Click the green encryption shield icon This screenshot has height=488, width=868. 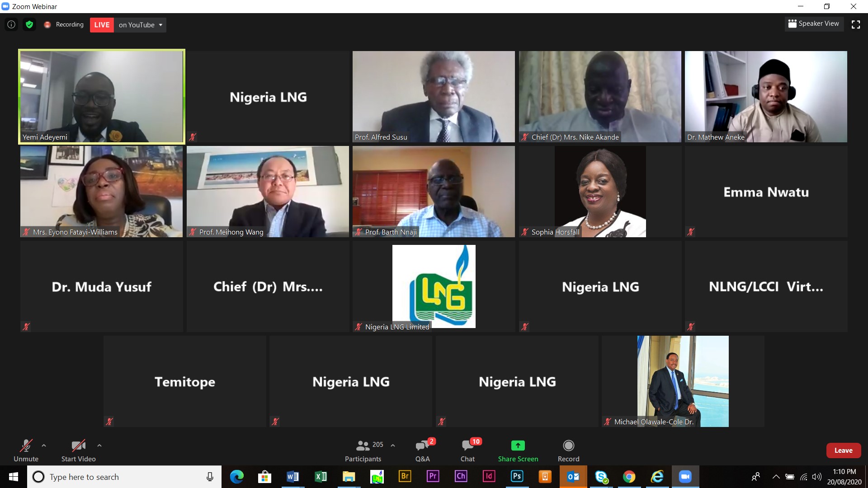[29, 25]
